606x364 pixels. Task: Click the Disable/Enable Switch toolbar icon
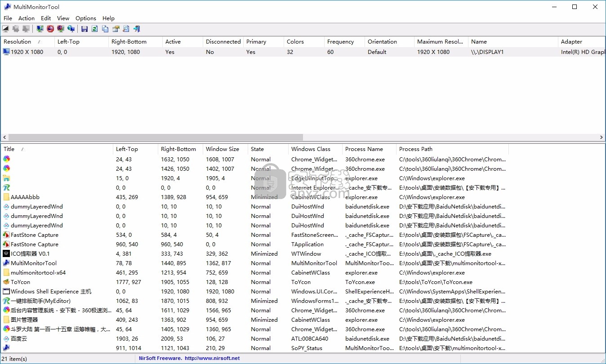click(61, 29)
